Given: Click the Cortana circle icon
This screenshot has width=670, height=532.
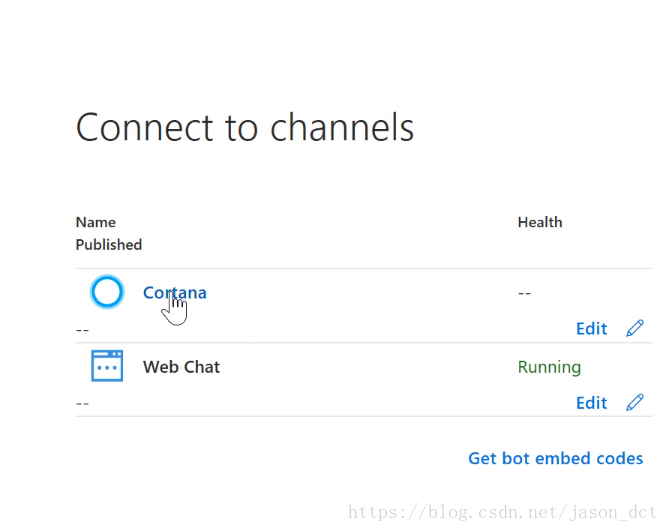Looking at the screenshot, I should (x=107, y=292).
